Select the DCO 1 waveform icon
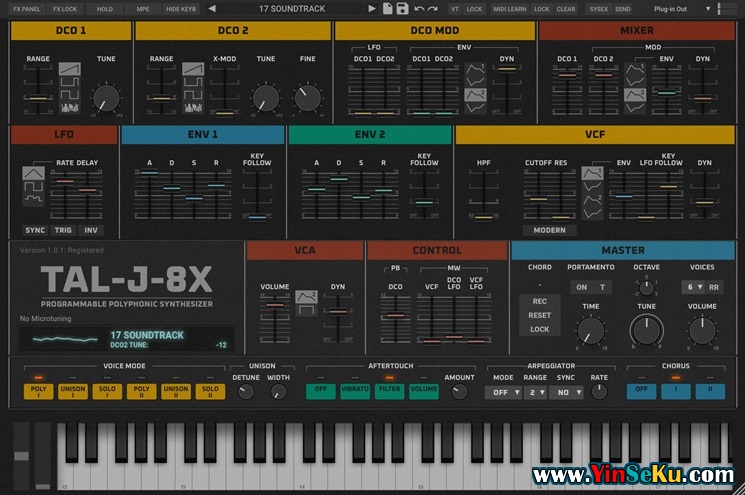 coord(70,73)
